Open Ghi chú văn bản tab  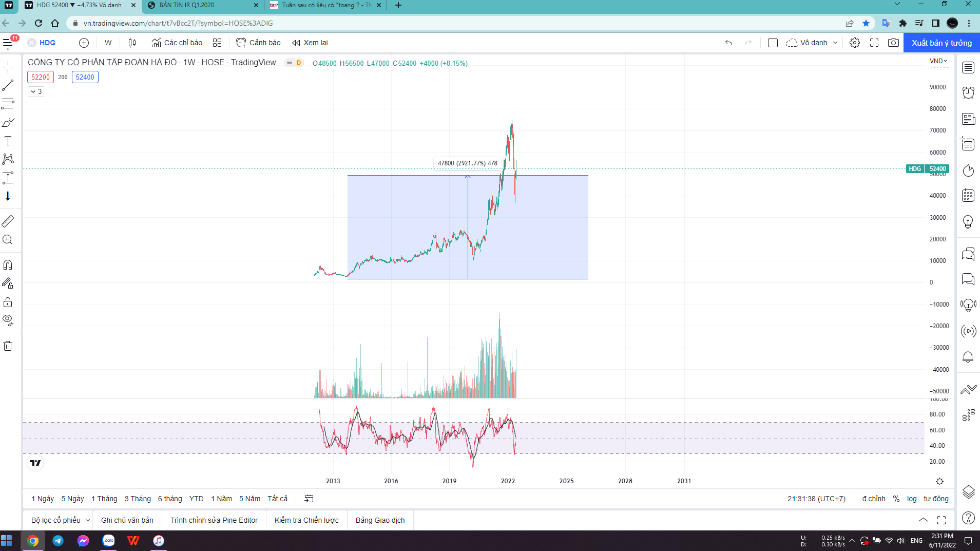pos(127,520)
